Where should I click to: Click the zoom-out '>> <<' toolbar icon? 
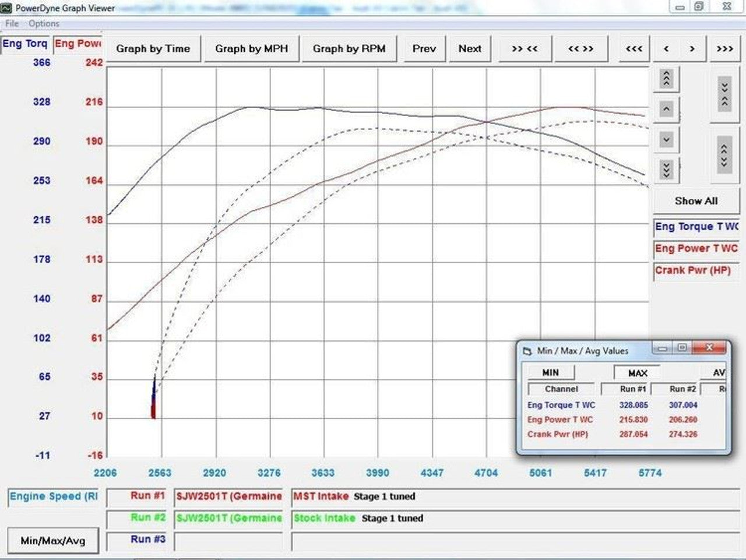click(x=524, y=49)
